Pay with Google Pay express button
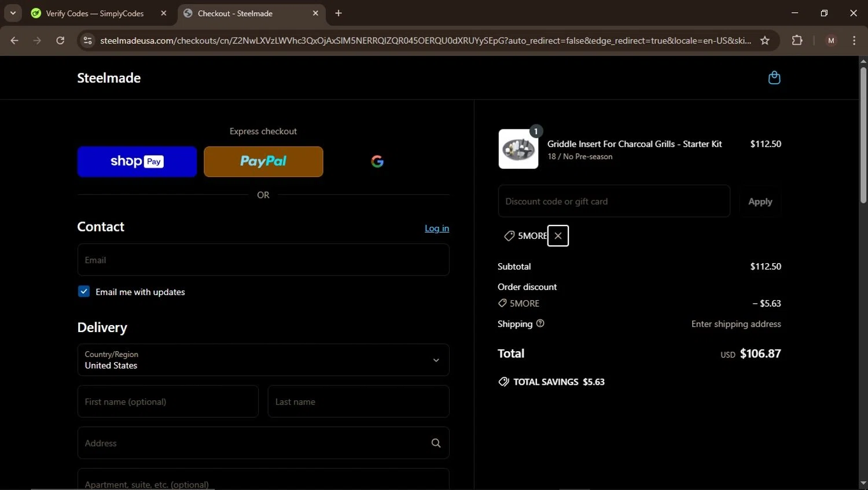The width and height of the screenshot is (868, 490). click(x=377, y=161)
